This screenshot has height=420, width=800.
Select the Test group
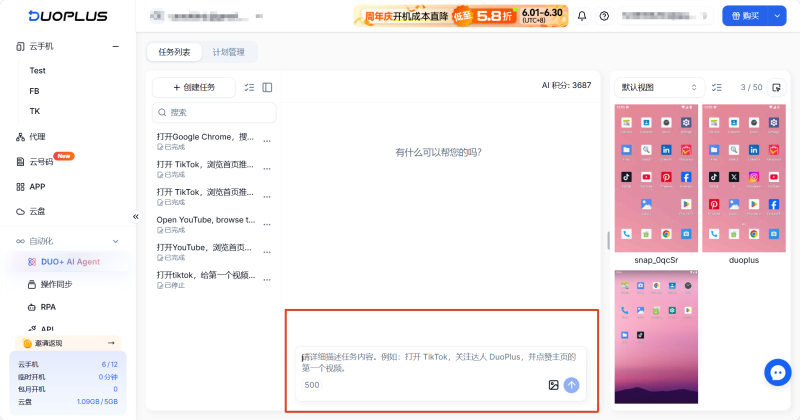[38, 70]
